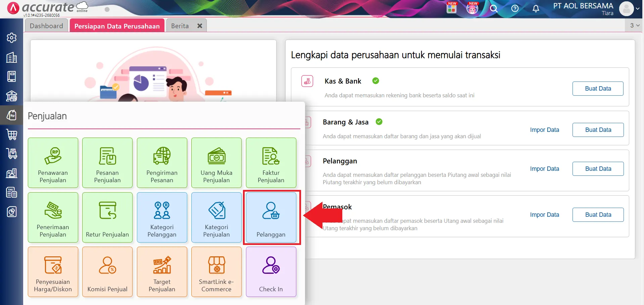Click the PT AOL BERSAMA company name

583,6
